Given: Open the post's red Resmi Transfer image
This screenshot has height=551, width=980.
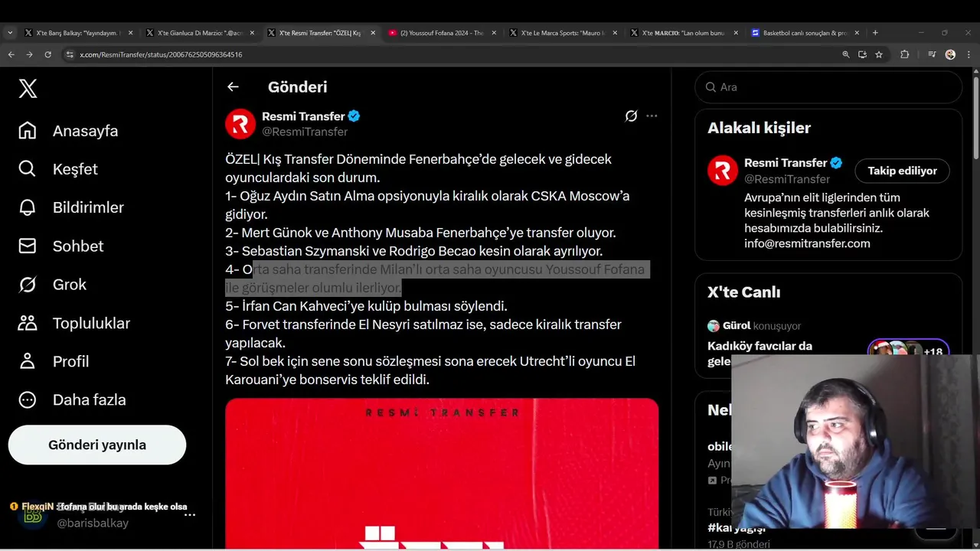Looking at the screenshot, I should 442,473.
